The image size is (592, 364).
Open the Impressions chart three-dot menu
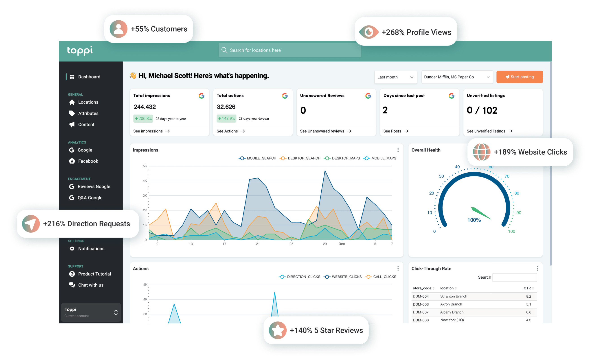click(x=398, y=150)
